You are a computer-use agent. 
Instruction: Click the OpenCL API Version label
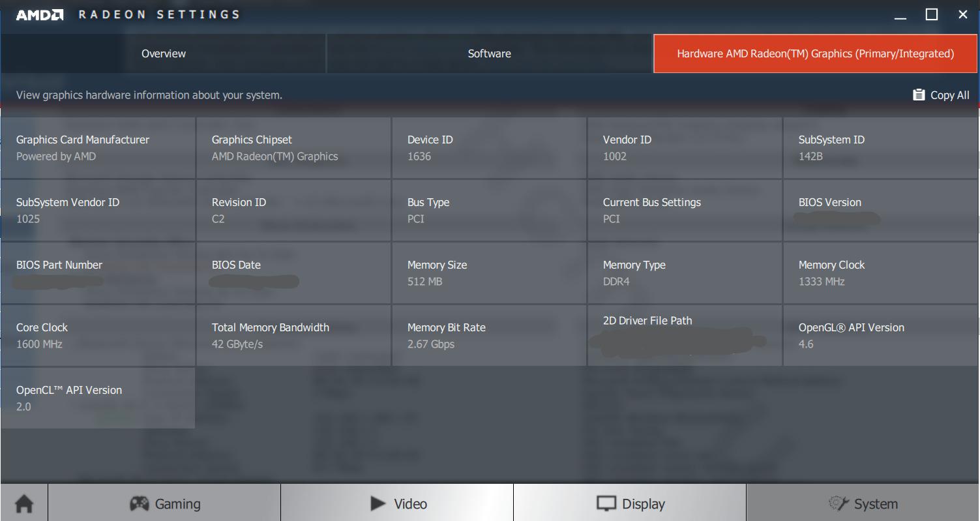69,390
